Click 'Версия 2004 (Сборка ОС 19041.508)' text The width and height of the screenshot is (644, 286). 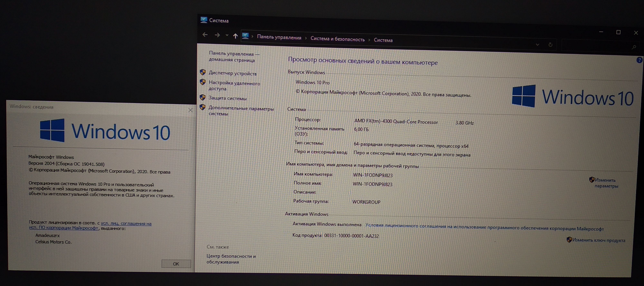(x=66, y=164)
